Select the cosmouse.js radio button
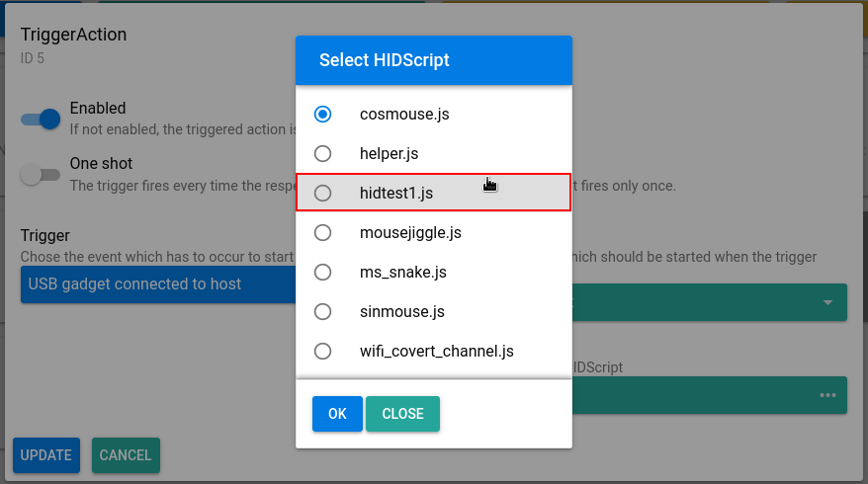The height and width of the screenshot is (484, 868). [322, 115]
